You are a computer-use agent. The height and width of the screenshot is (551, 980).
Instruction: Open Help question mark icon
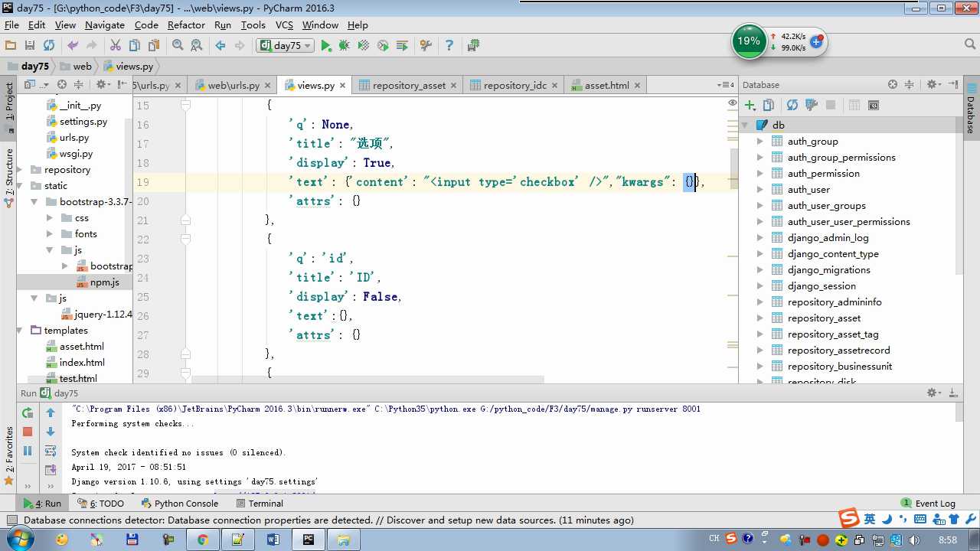(x=449, y=46)
